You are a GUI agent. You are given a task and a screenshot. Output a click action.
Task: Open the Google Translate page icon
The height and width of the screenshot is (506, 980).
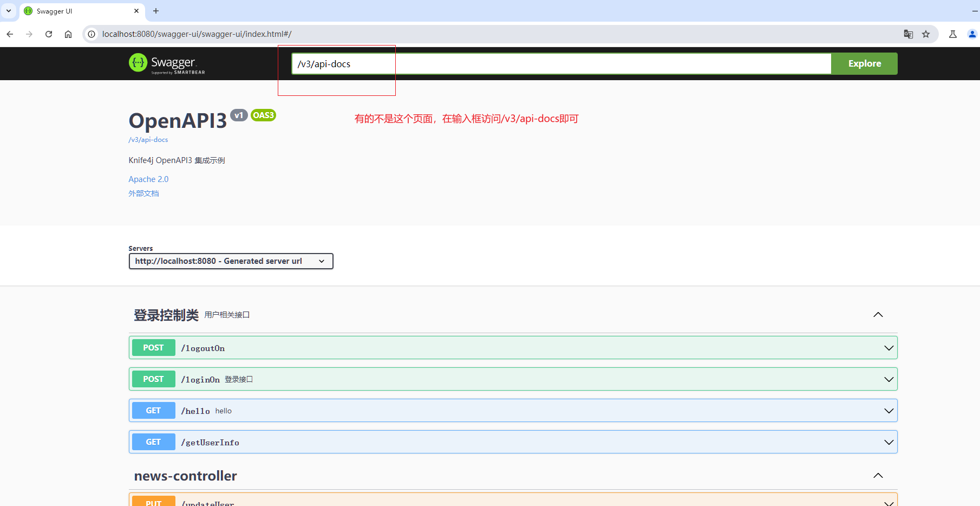pyautogui.click(x=909, y=34)
